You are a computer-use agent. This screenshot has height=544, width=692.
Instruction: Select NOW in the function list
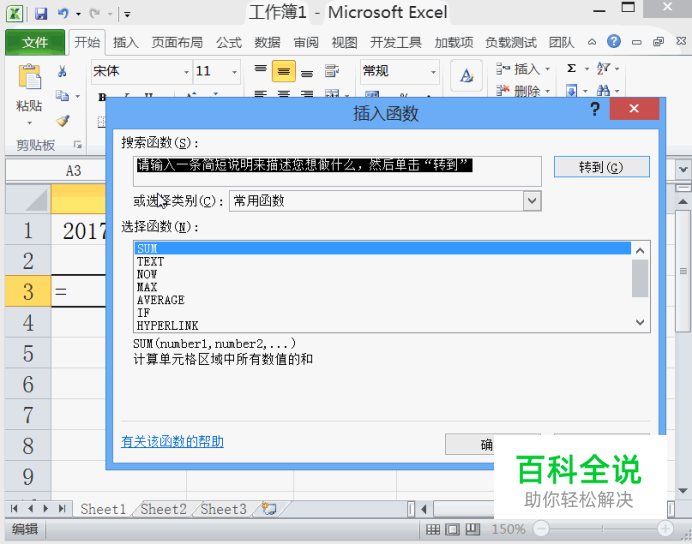(382, 274)
